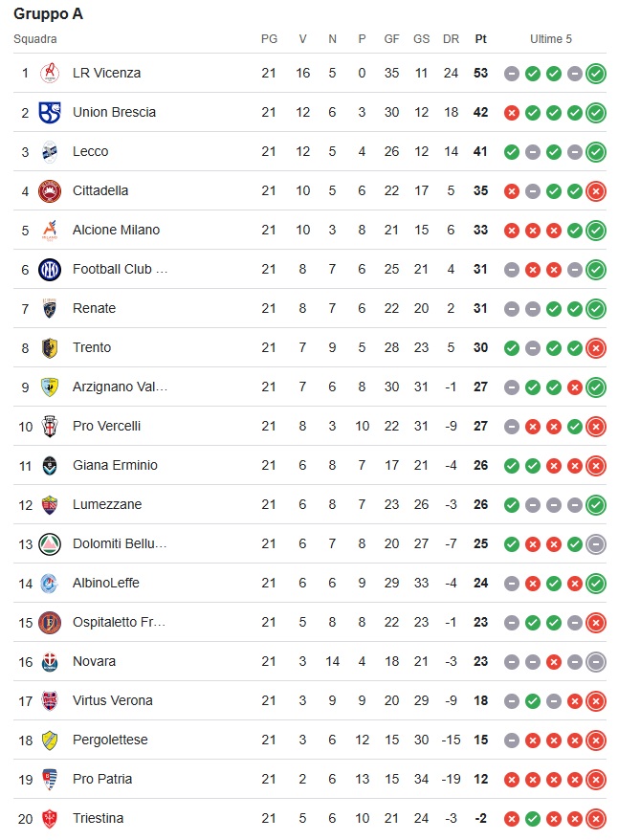Click the DR goal difference column header
The height and width of the screenshot is (840, 618).
[x=451, y=39]
